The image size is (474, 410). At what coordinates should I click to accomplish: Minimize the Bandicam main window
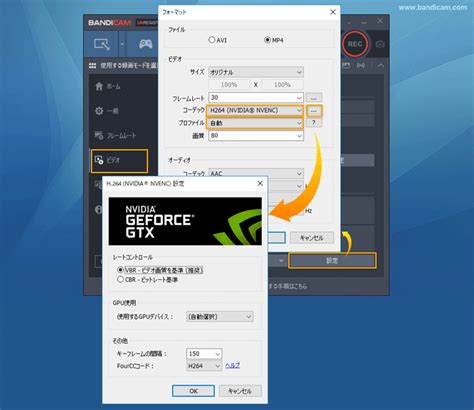coord(364,22)
